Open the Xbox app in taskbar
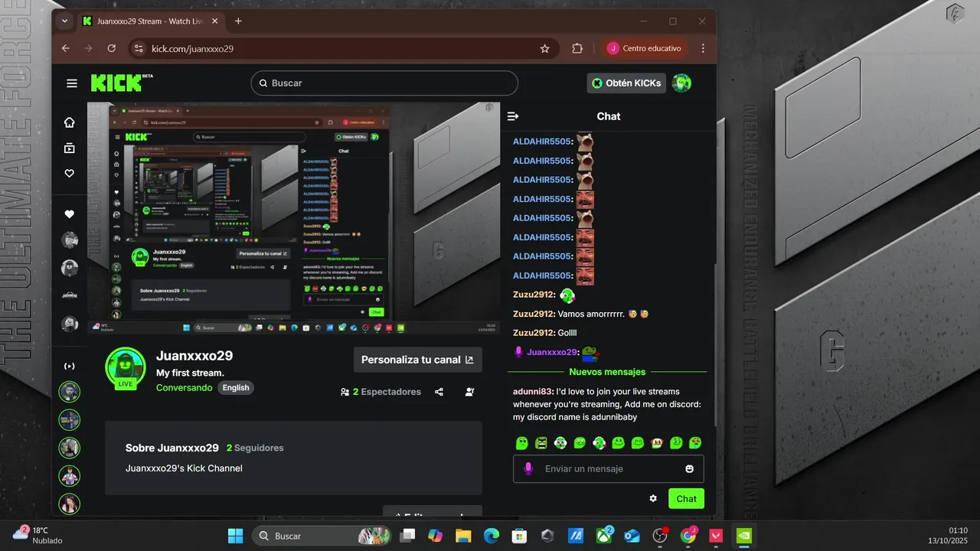This screenshot has height=551, width=980. tap(604, 536)
